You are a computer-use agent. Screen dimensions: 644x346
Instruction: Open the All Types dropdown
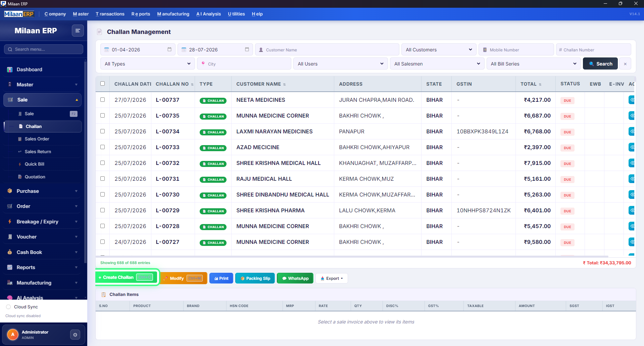(147, 64)
